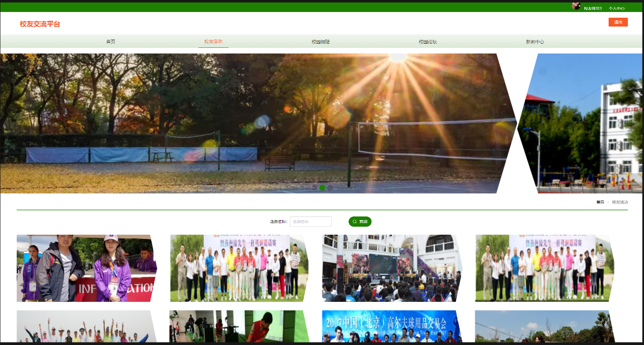Open the indoor conference crowd activity thumbnail

(392, 268)
